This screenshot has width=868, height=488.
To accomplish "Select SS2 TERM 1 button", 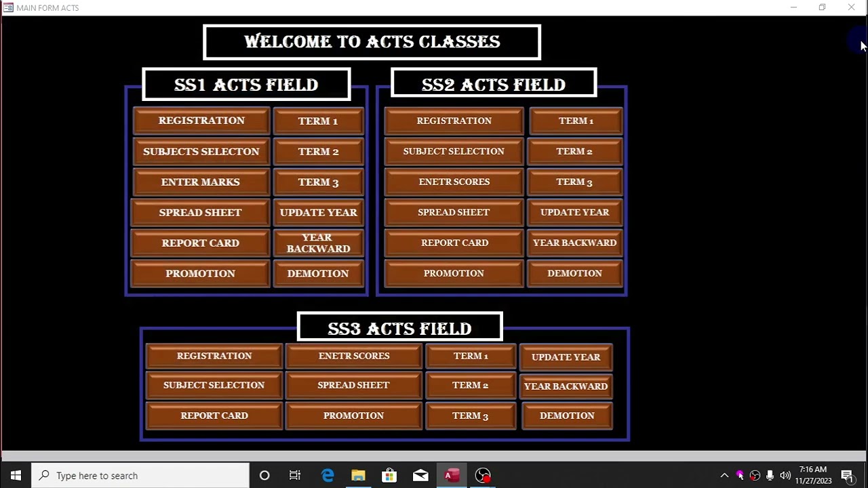I will point(575,121).
